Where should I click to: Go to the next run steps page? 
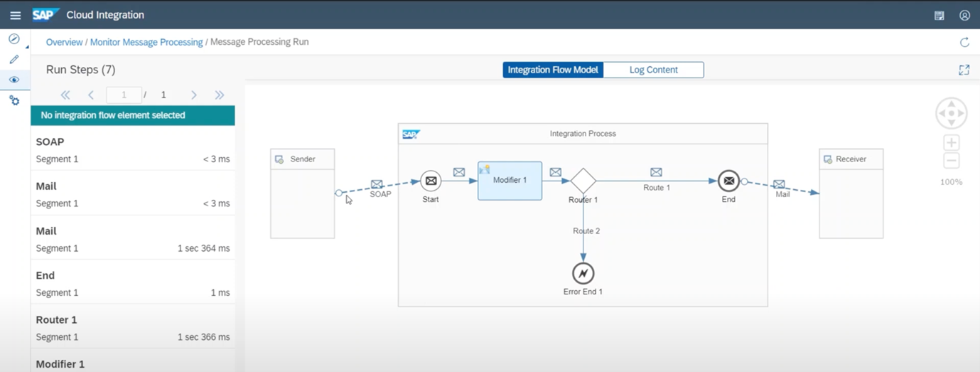[194, 95]
